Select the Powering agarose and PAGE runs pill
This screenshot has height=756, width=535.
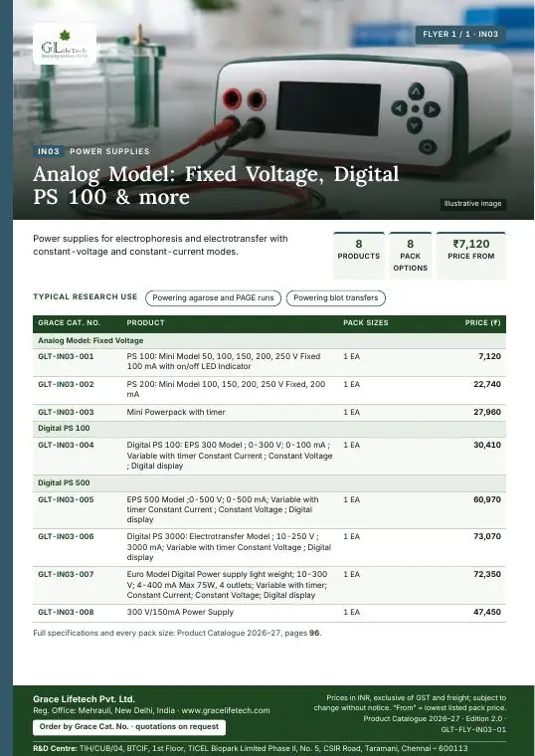click(213, 298)
